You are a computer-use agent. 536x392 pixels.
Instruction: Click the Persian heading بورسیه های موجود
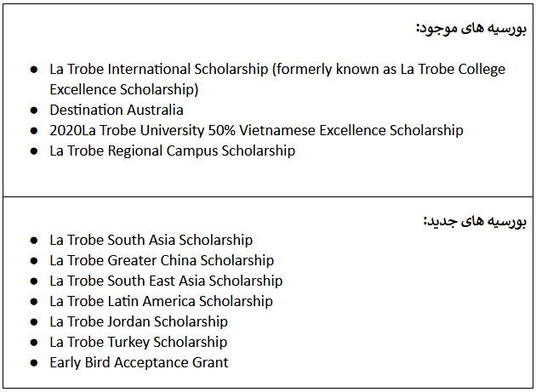click(x=471, y=28)
